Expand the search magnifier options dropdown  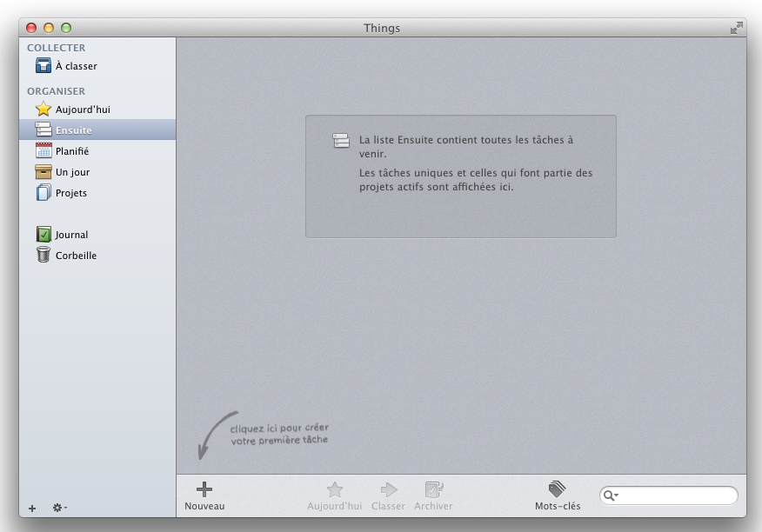pyautogui.click(x=612, y=495)
